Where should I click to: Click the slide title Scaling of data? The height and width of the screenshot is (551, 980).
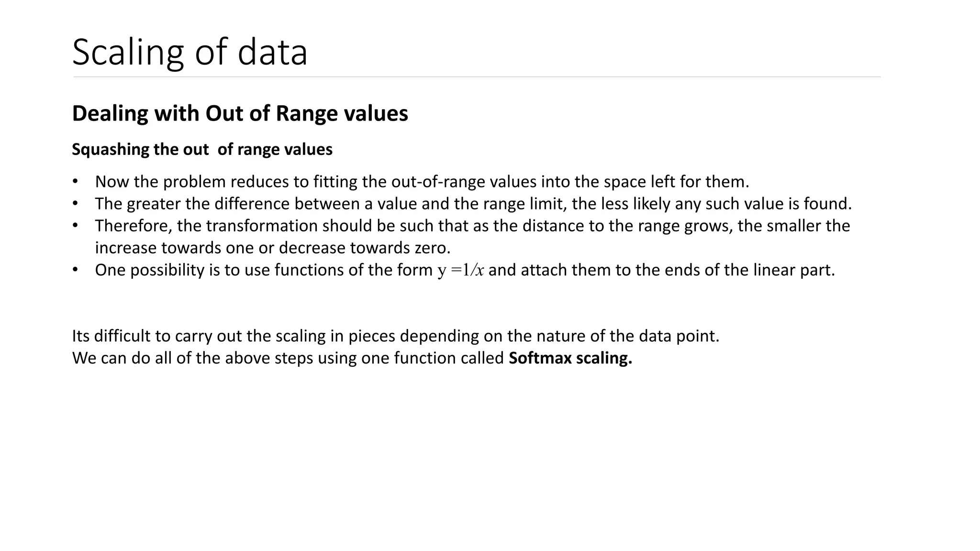pos(190,52)
